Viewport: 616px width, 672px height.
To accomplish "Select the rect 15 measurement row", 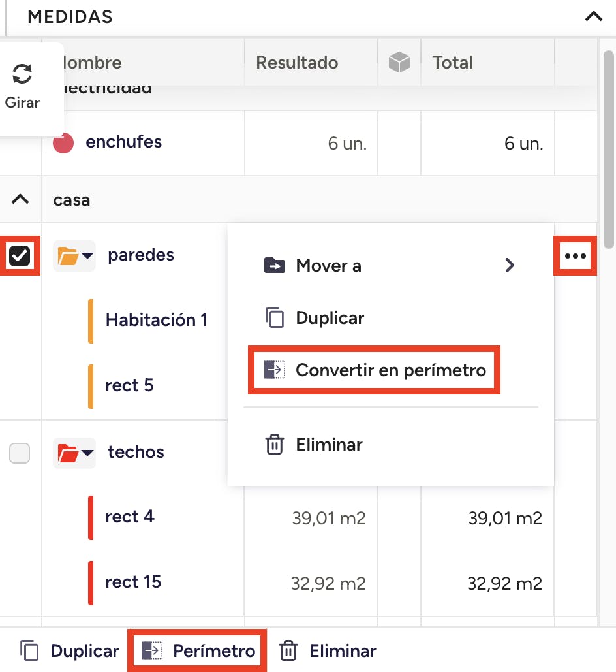I will [133, 582].
